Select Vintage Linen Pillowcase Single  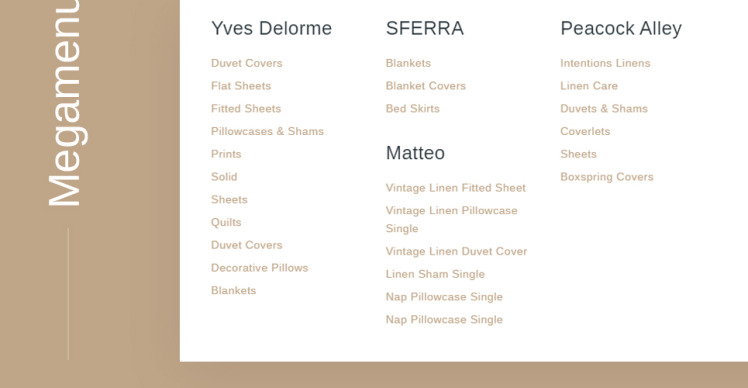451,220
